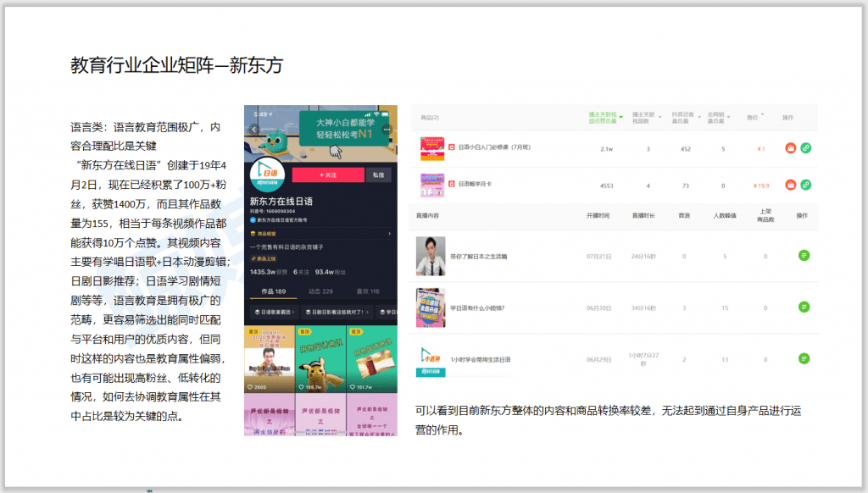Select the price ¥19.9 cell
This screenshot has width=868, height=493.
pyautogui.click(x=761, y=186)
